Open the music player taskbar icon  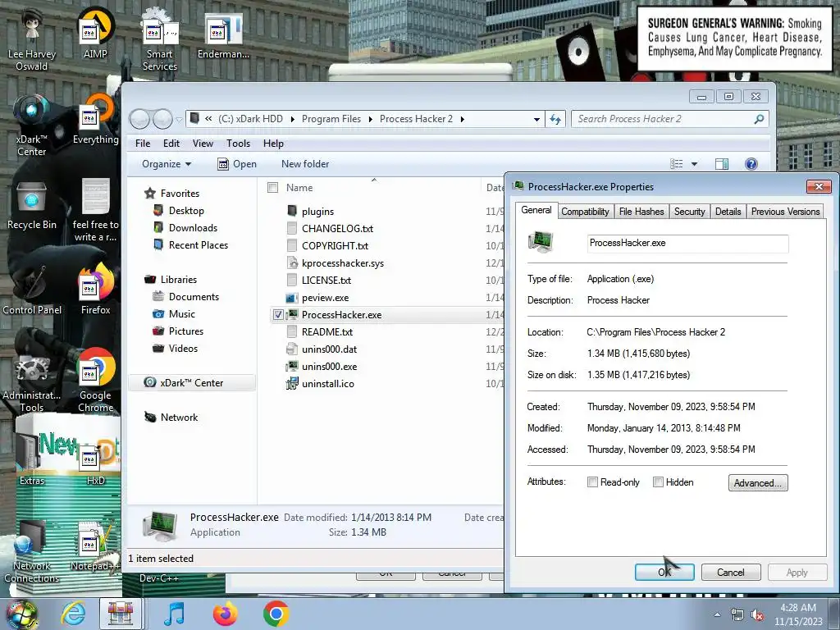pyautogui.click(x=174, y=614)
